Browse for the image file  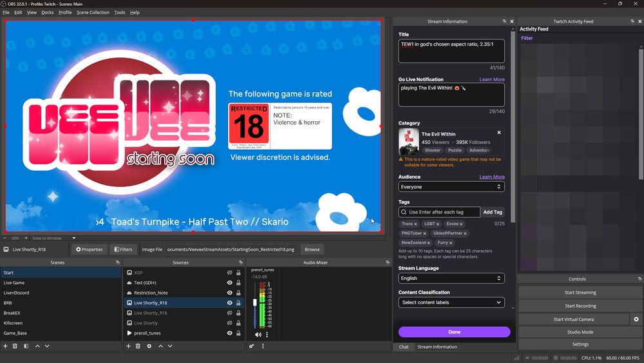pyautogui.click(x=312, y=250)
